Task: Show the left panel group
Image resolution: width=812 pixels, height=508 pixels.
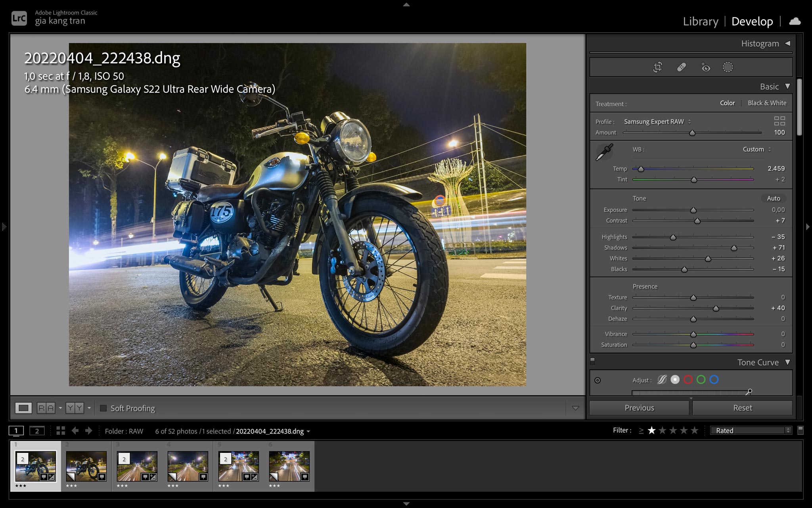Action: click(4, 227)
